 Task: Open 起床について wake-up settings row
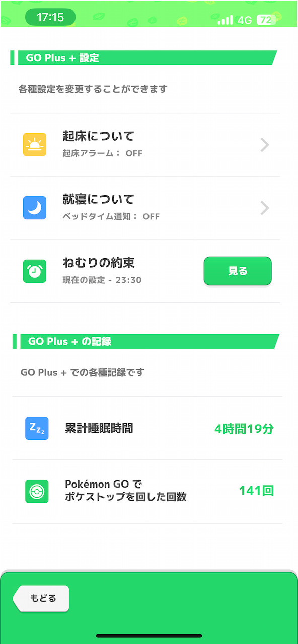pyautogui.click(x=145, y=145)
